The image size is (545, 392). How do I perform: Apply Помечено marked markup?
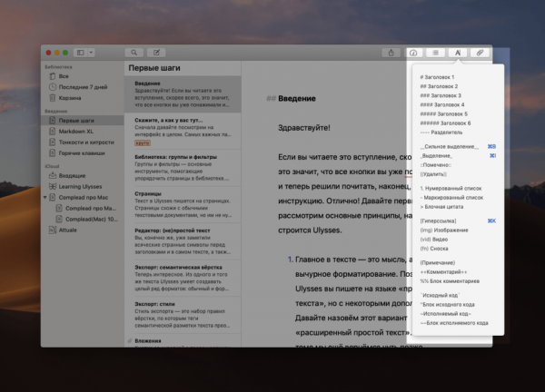[x=435, y=165]
